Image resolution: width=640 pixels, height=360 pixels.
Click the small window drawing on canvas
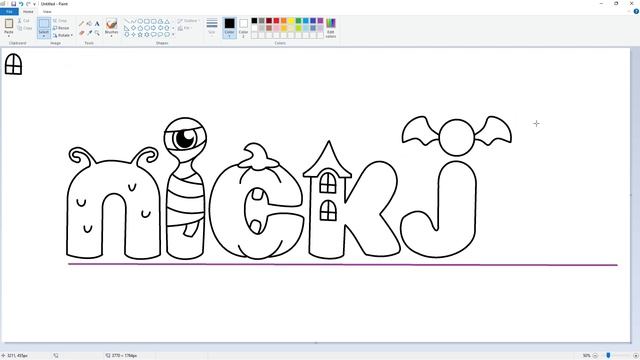click(13, 64)
